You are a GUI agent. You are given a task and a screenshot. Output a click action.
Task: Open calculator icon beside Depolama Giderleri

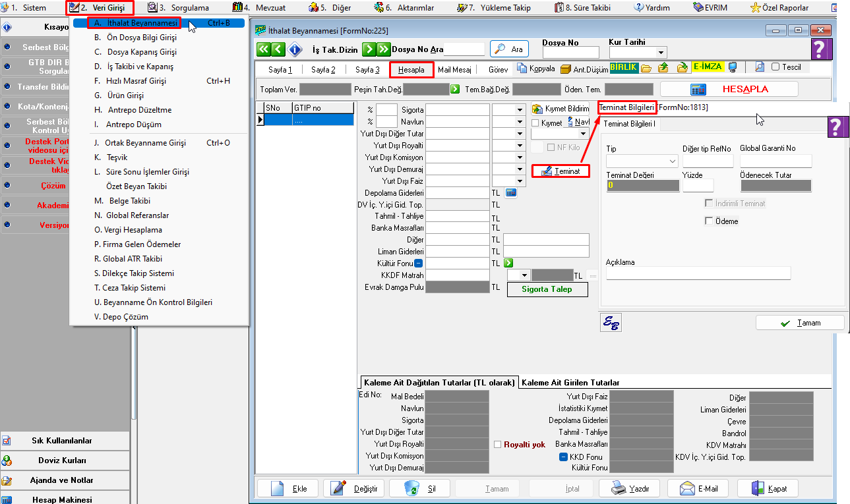[x=511, y=193]
